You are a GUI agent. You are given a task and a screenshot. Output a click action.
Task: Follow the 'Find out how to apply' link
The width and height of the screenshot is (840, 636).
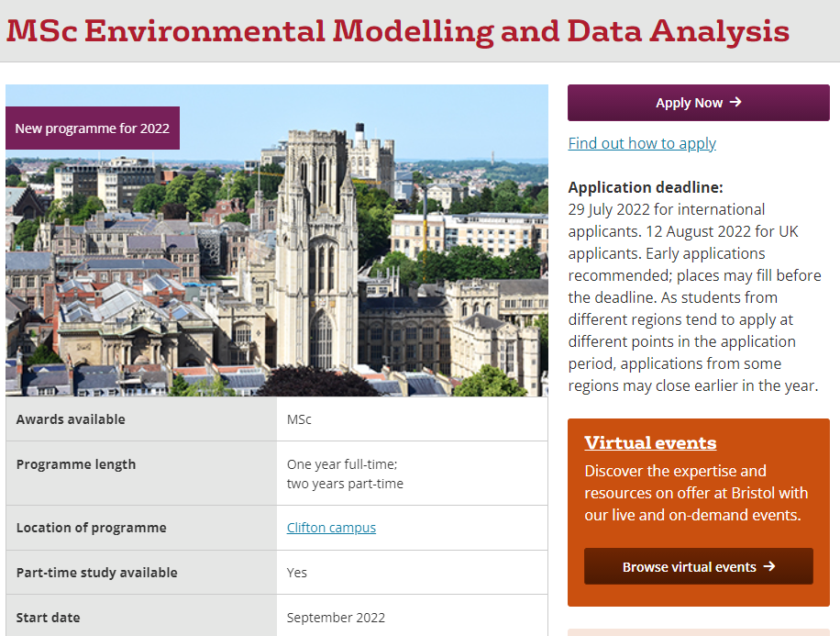point(642,143)
